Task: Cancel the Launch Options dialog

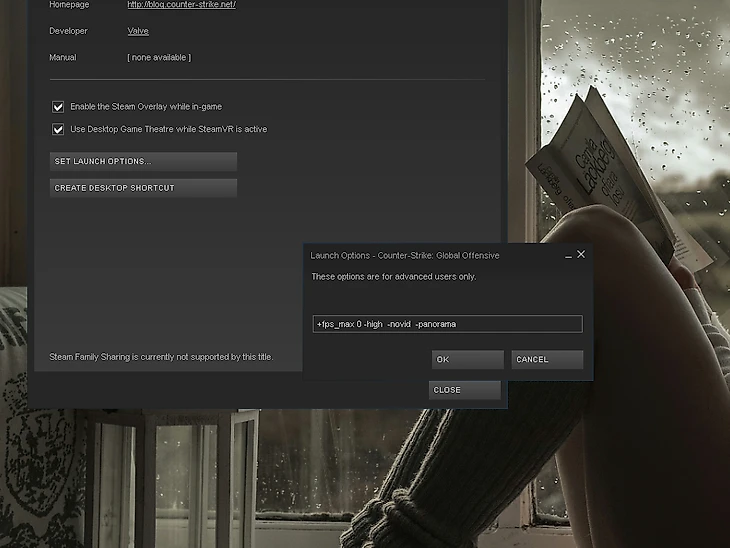Action: point(547,359)
